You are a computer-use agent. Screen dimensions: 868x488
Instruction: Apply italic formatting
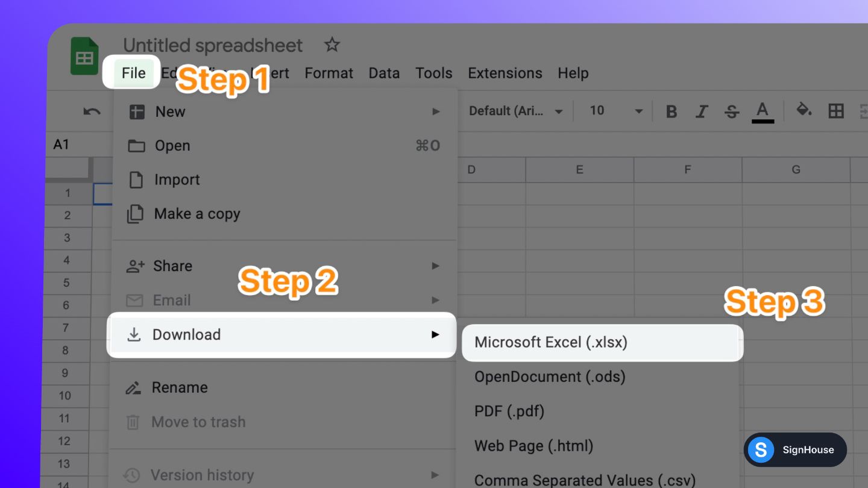[701, 111]
